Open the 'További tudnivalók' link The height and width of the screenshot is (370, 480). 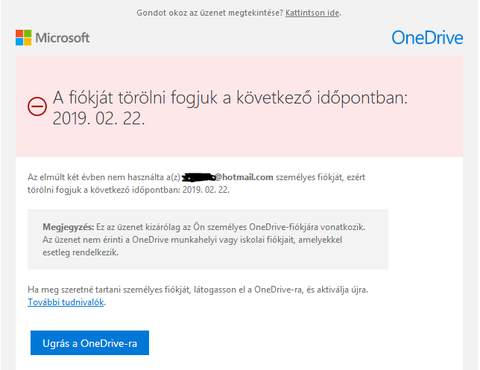(66, 302)
